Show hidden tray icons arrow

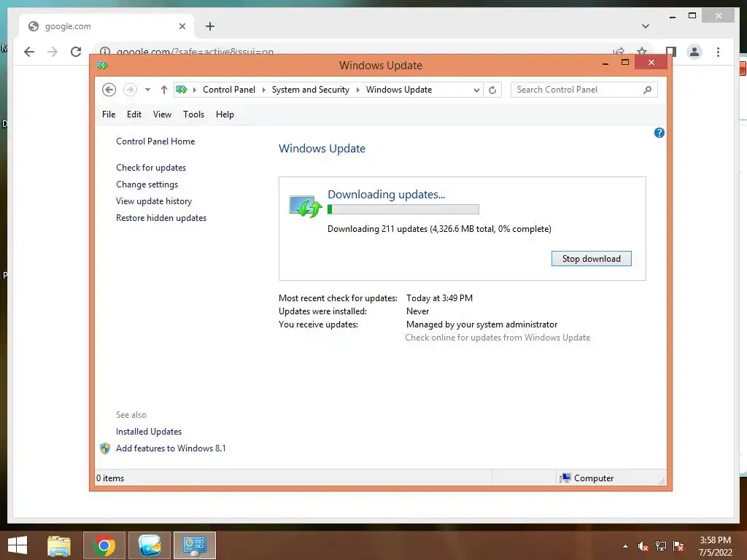pos(625,546)
